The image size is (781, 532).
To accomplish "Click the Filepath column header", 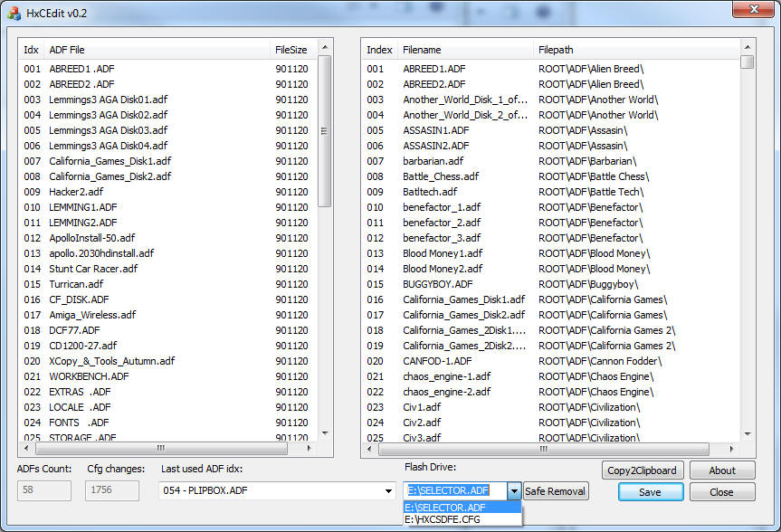I will click(636, 50).
